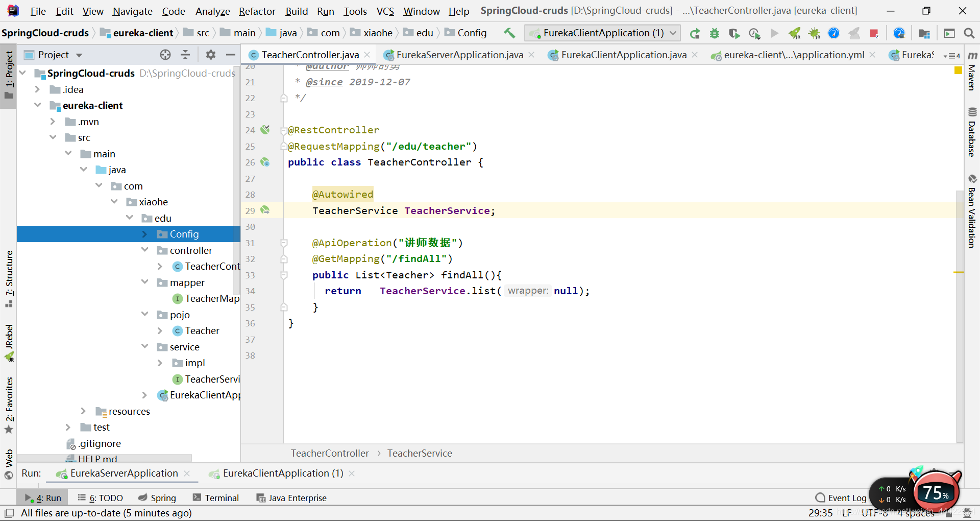Open the Refactor menu
Viewport: 980px width, 521px height.
(257, 11)
